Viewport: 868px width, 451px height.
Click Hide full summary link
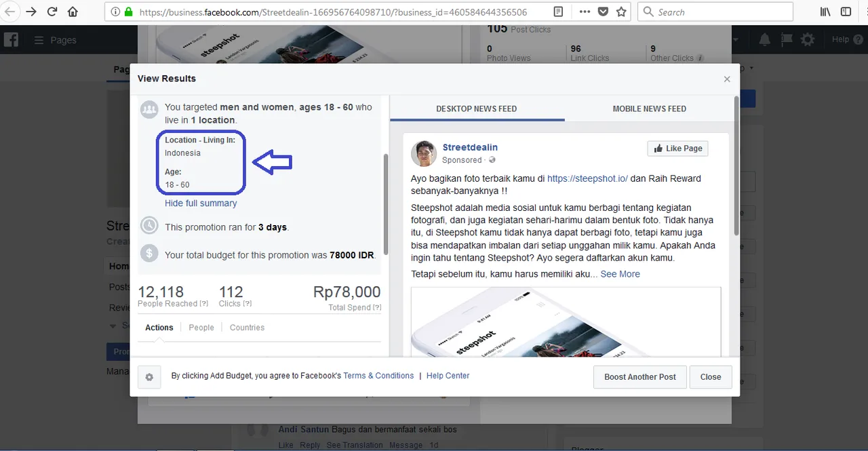(x=201, y=203)
